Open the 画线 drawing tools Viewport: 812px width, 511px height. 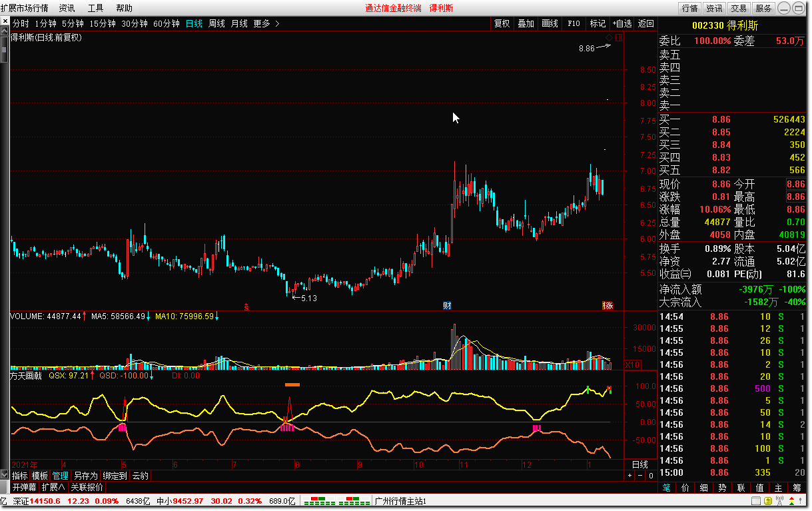coord(550,23)
